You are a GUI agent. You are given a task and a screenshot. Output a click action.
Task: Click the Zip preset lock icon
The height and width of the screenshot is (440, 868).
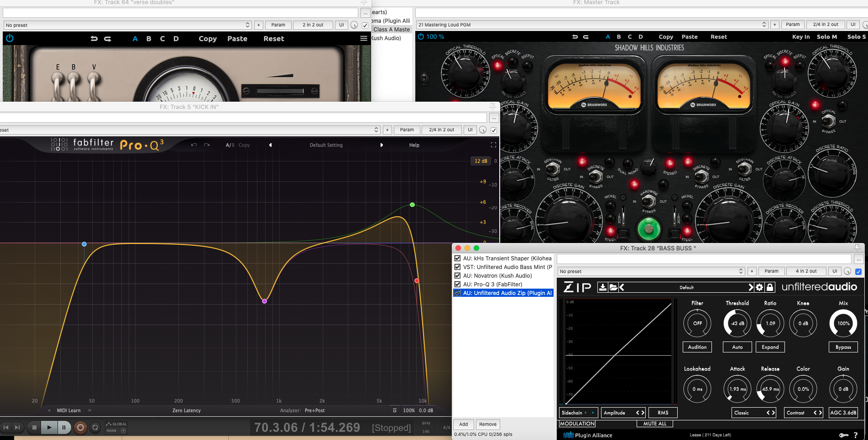click(x=770, y=287)
